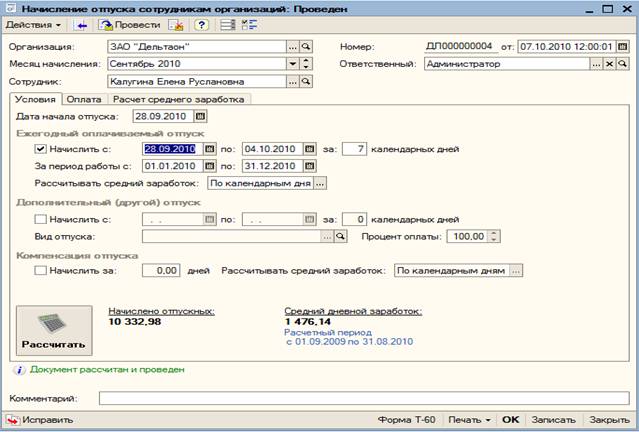Clear Ответственный field with X icon
639x432 pixels.
pyautogui.click(x=609, y=63)
